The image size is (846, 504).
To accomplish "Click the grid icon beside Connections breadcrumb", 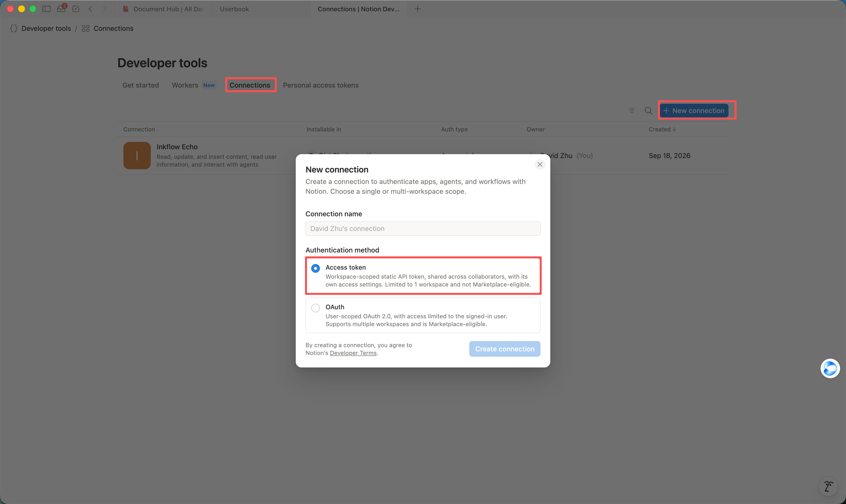I will click(86, 29).
